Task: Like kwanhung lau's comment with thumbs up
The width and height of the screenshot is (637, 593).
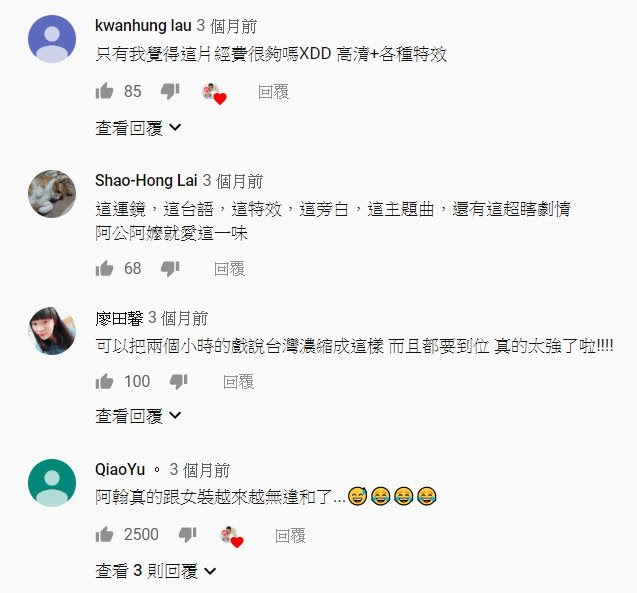Action: (x=104, y=91)
